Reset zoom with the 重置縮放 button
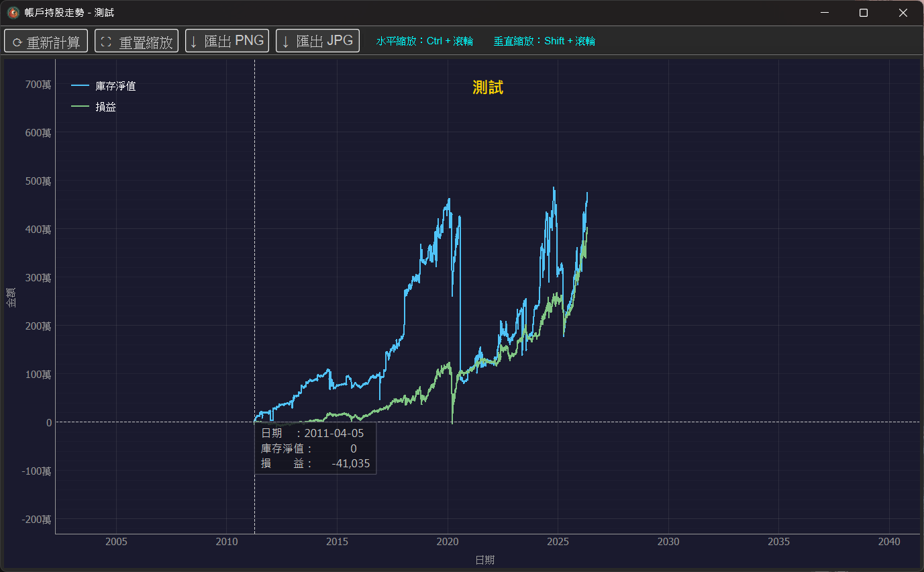The image size is (924, 572). tap(136, 41)
